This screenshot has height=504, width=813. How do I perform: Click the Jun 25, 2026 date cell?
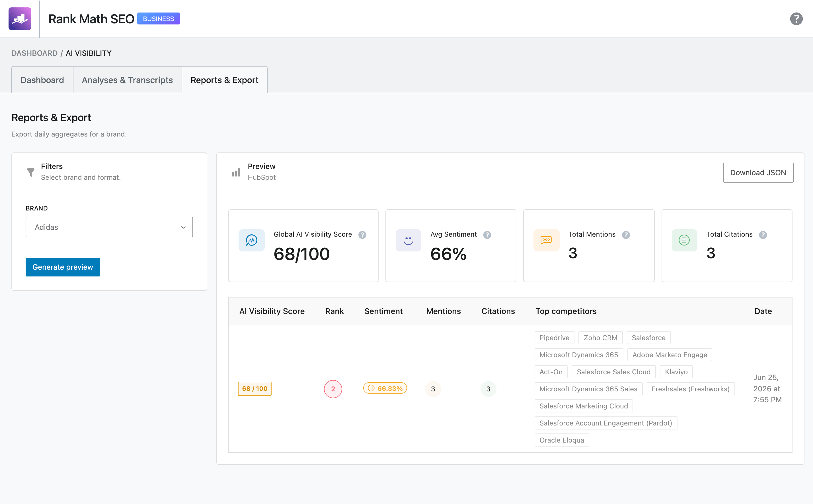(x=767, y=389)
